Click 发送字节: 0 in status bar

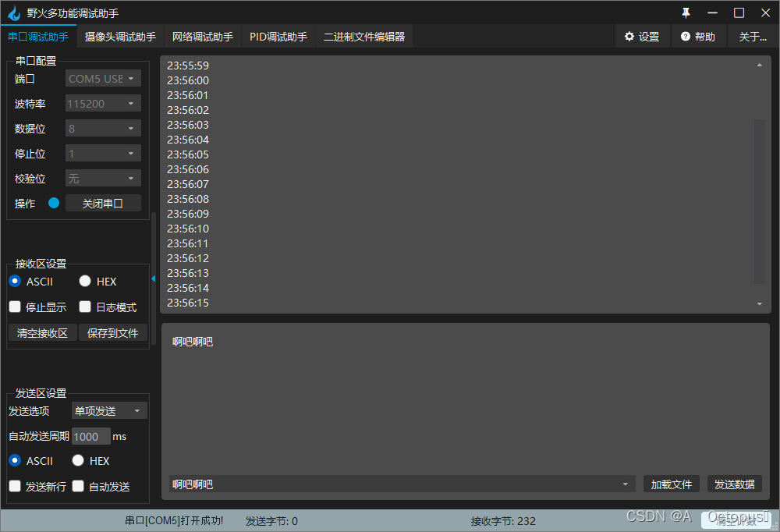(x=271, y=521)
